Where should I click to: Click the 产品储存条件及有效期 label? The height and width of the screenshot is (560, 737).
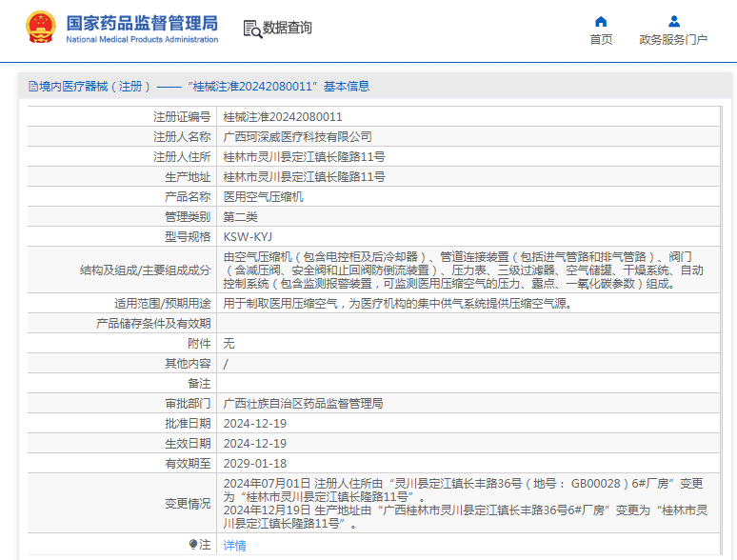click(153, 324)
